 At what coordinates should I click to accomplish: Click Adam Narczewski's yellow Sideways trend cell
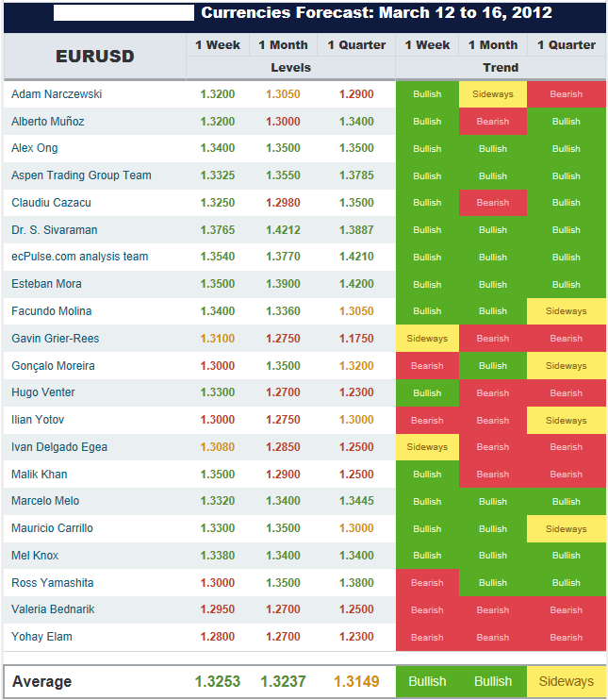pos(493,94)
